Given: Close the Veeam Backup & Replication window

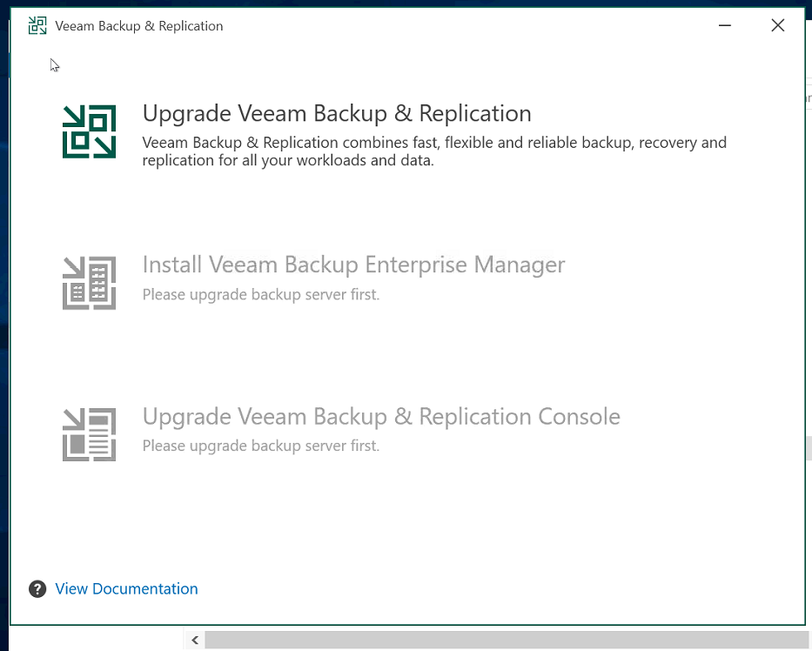Looking at the screenshot, I should pos(778,25).
